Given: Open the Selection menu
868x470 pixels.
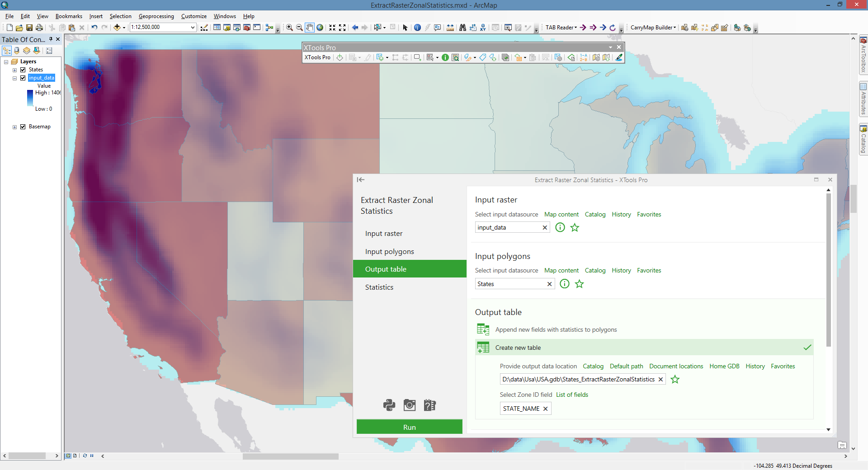Looking at the screenshot, I should point(120,16).
